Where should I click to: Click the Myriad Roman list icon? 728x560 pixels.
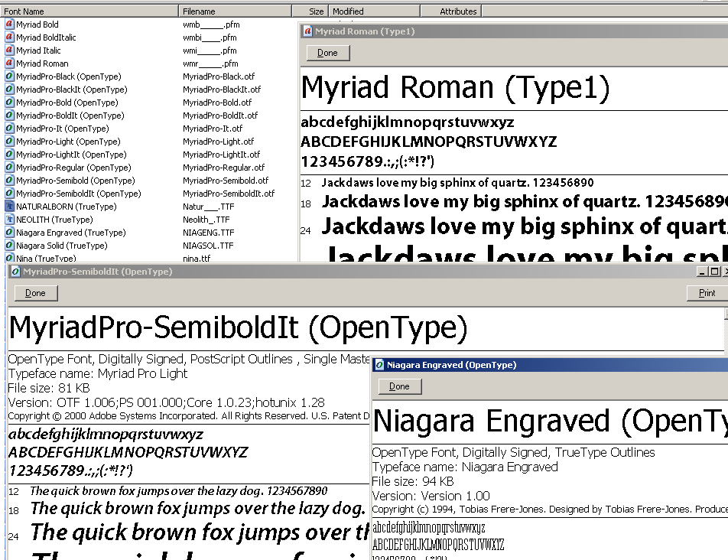click(9, 63)
